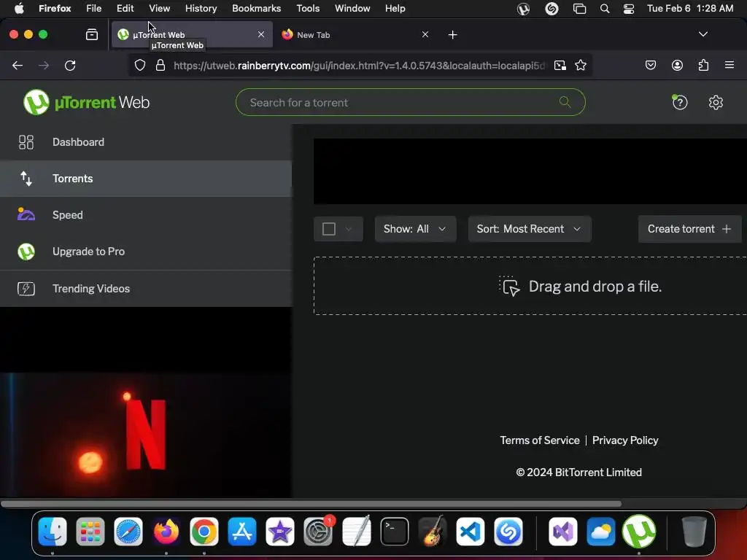Screen dimensions: 747x560
Task: Switch to the New Tab tab
Action: pos(355,35)
